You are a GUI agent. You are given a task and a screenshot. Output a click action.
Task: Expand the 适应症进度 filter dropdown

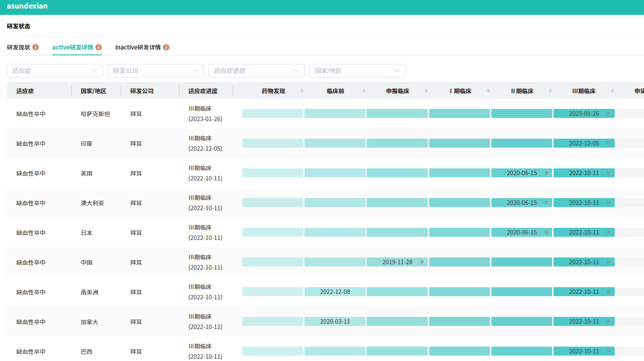coord(256,71)
